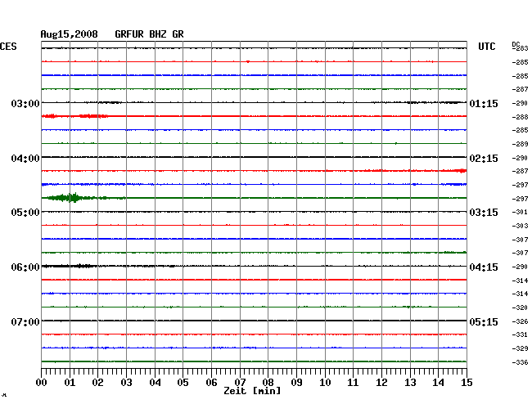This screenshot has height=404, width=532.
Task: Click the DC offset value -326
Action: coord(520,321)
